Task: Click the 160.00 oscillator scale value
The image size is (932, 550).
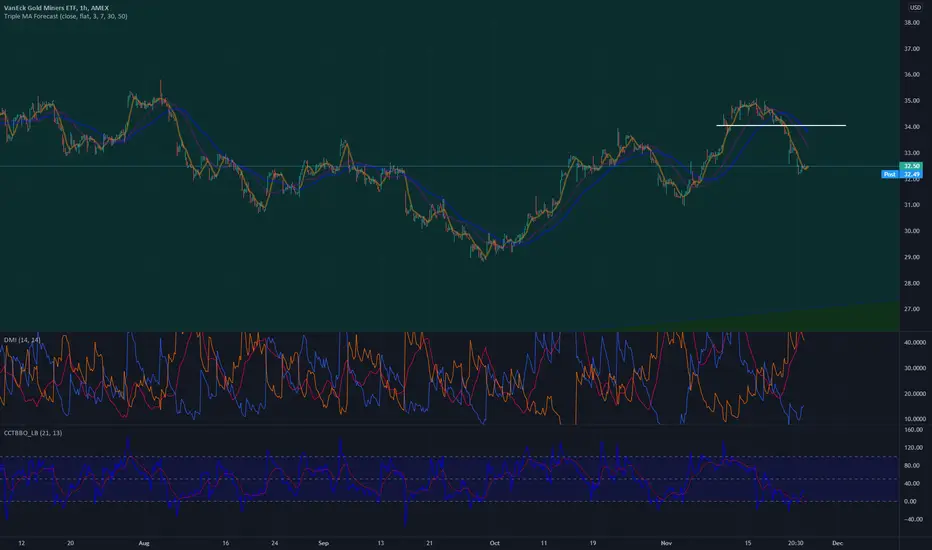Action: pyautogui.click(x=914, y=429)
